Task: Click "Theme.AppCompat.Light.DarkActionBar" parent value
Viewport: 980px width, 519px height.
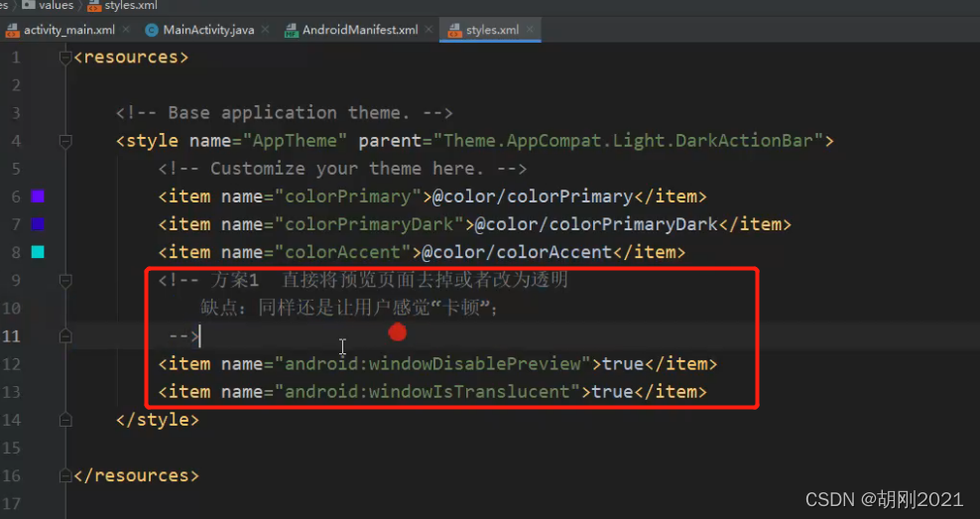Action: 628,141
